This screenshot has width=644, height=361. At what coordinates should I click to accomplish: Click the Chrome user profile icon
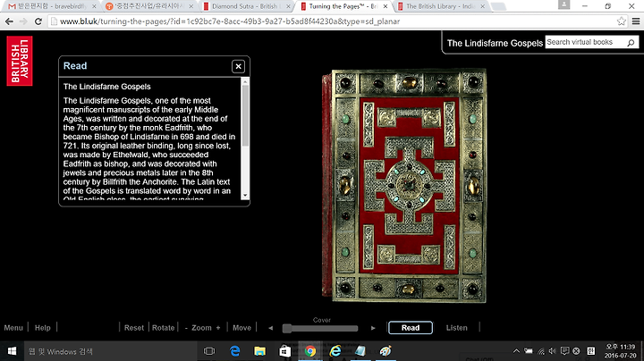pos(563,4)
